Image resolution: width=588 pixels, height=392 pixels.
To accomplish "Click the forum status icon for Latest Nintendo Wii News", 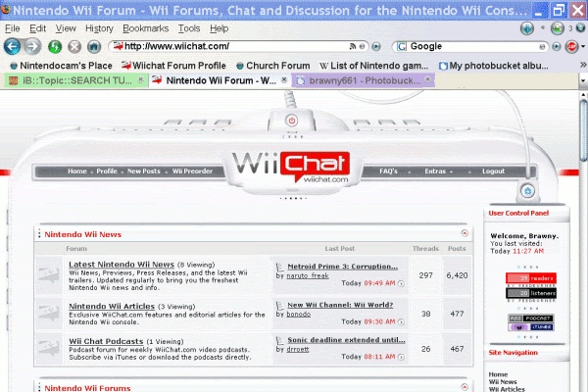I will [x=49, y=275].
